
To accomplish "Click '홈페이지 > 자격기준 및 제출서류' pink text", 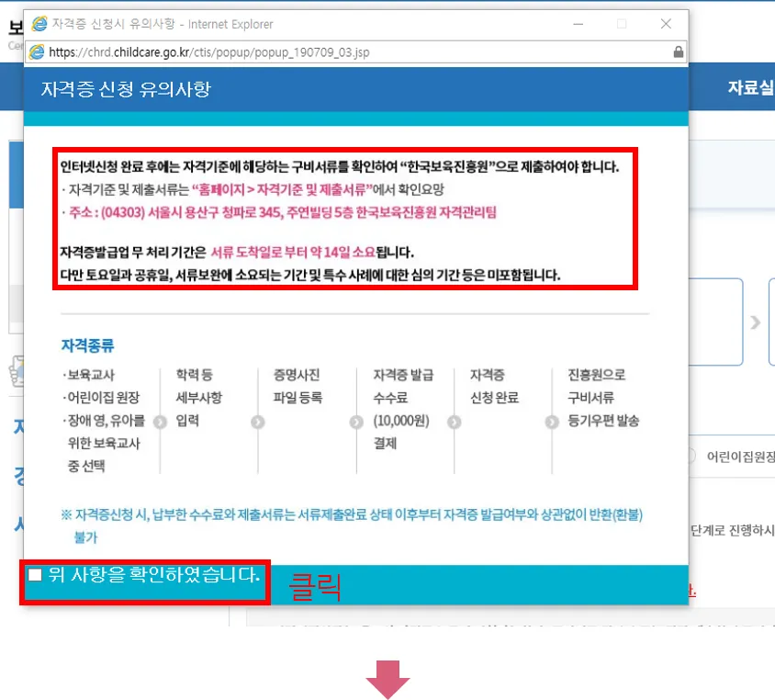I will (279, 190).
